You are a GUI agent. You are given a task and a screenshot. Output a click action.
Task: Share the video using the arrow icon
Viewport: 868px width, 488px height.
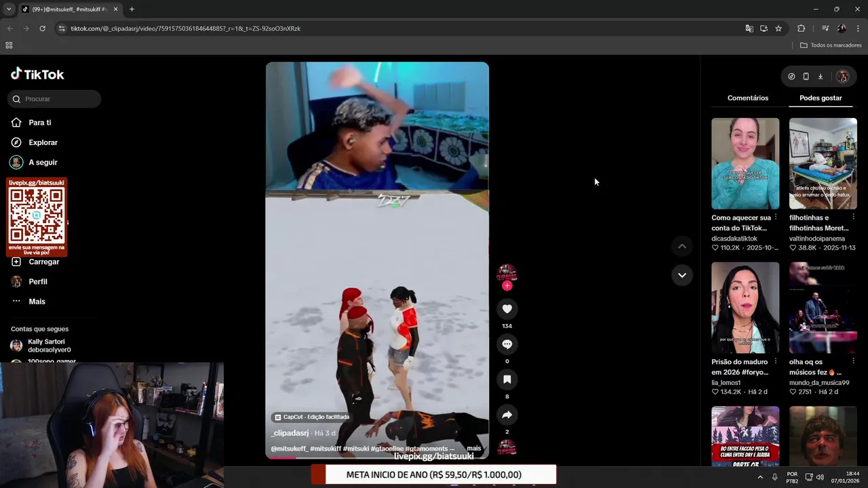(507, 415)
